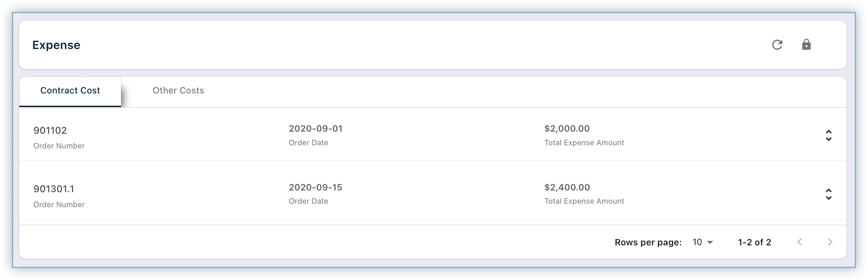
Task: Click order number 901102
Action: tap(50, 131)
